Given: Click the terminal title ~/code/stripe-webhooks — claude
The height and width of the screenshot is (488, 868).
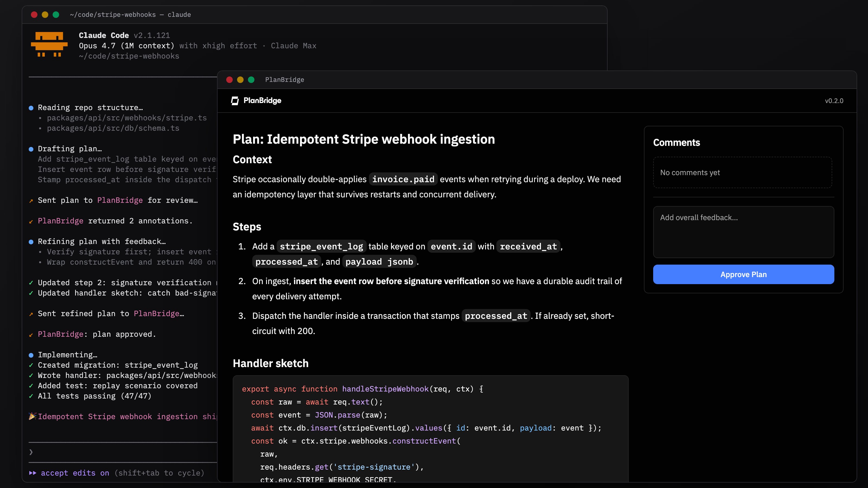Looking at the screenshot, I should (130, 14).
